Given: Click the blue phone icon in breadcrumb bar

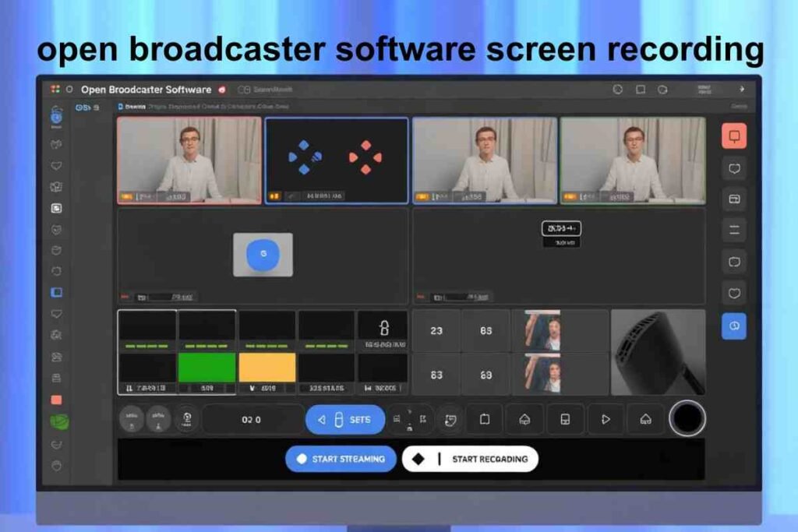Looking at the screenshot, I should [x=121, y=106].
